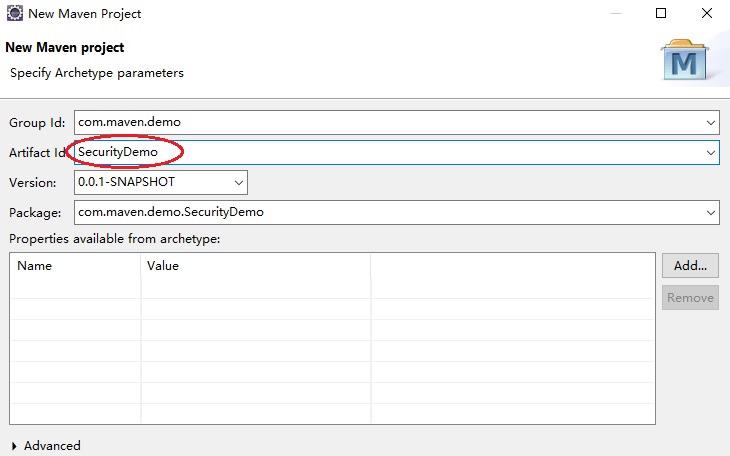
Task: Open the Group Id dropdown arrow
Action: tap(710, 123)
